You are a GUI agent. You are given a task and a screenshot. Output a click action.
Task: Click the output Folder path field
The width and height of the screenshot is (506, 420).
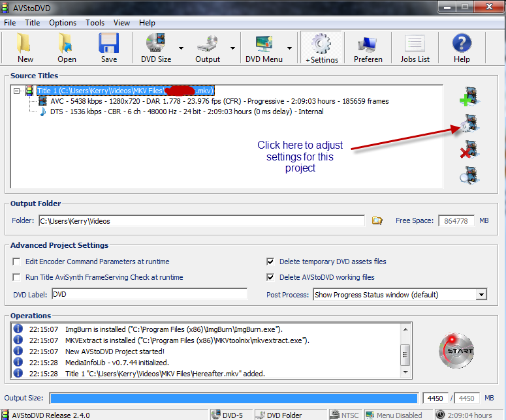click(x=202, y=221)
